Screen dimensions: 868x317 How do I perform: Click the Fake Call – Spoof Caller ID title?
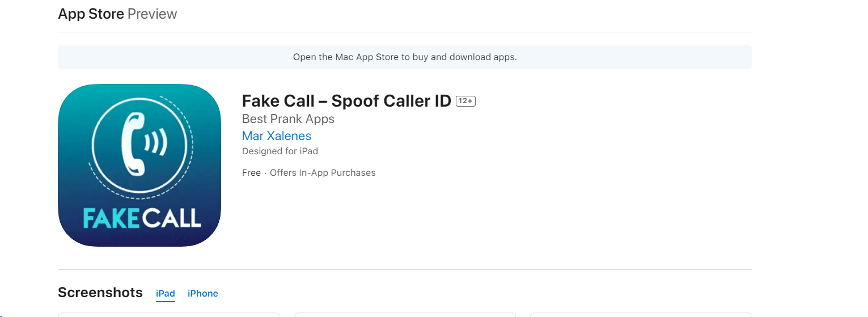346,101
